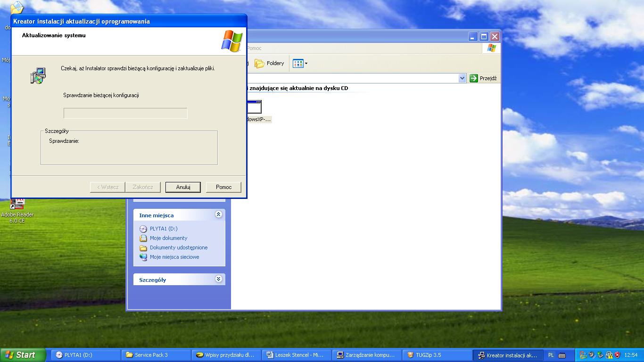Click the Safely Remove Hardware tray icon

(600, 355)
